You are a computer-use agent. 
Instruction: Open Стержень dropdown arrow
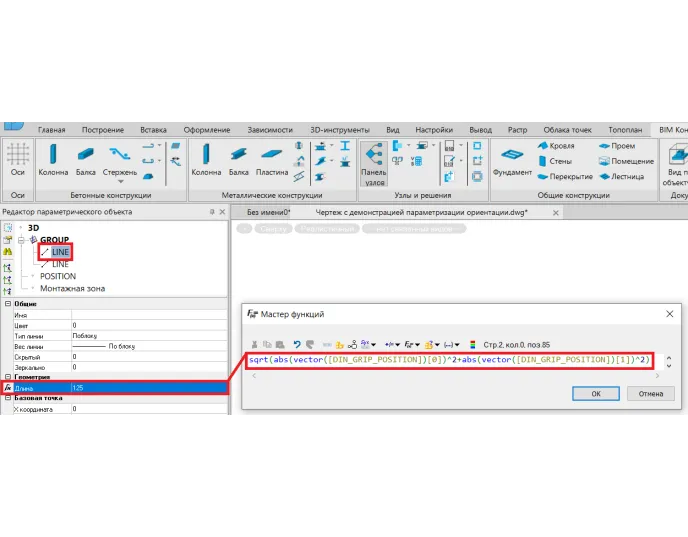coord(120,182)
